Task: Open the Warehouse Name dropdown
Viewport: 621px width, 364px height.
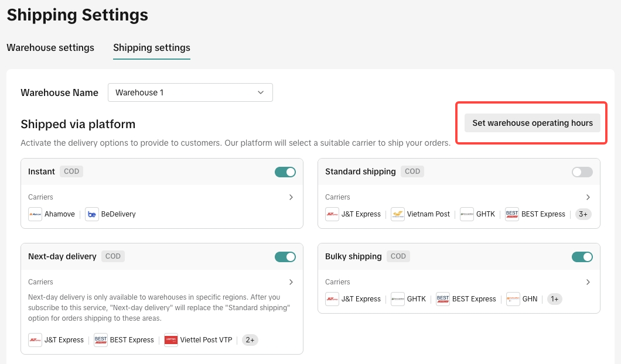Action: pos(190,92)
